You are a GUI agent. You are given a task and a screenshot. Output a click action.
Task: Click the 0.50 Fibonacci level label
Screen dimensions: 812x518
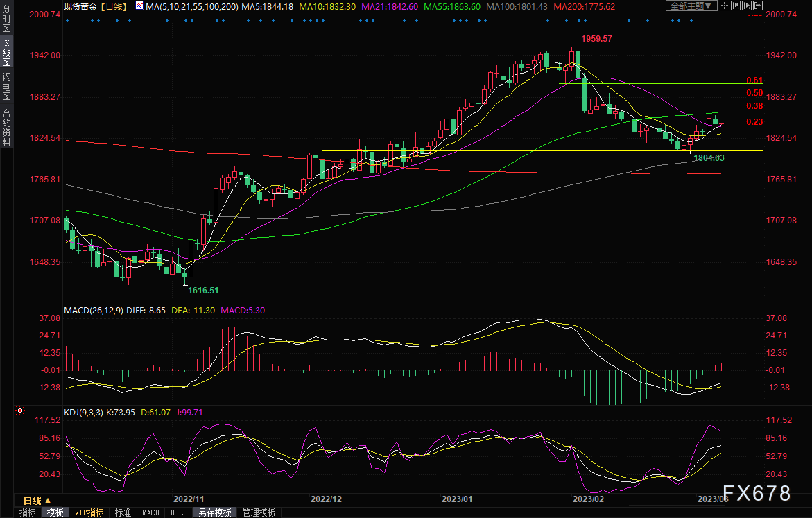[754, 93]
